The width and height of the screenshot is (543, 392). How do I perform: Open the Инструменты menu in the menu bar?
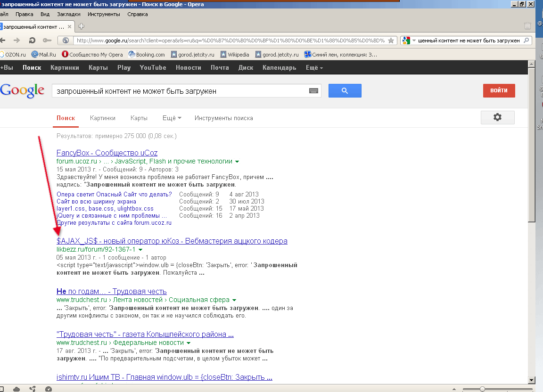click(104, 14)
